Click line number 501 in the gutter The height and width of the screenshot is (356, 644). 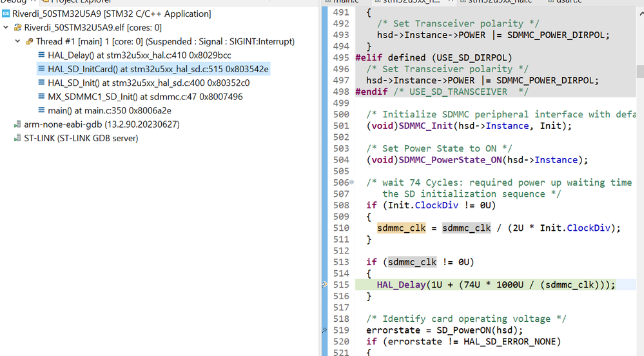pyautogui.click(x=341, y=126)
